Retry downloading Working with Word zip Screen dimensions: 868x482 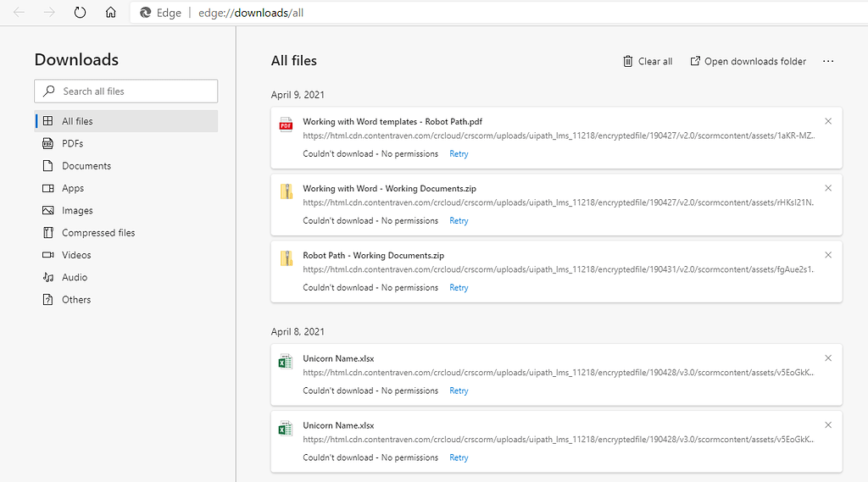click(x=459, y=221)
